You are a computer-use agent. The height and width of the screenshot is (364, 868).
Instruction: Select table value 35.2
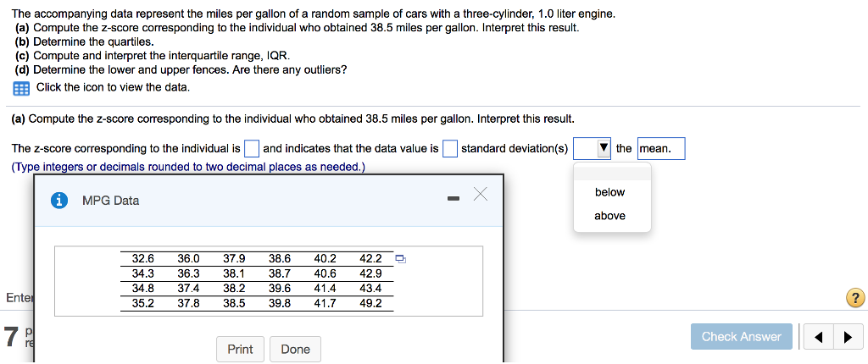point(143,303)
